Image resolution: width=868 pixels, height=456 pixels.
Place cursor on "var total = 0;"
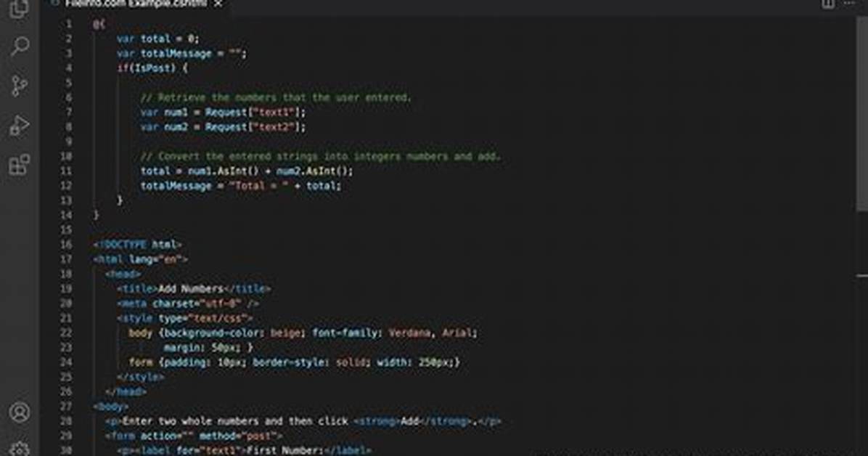point(157,38)
